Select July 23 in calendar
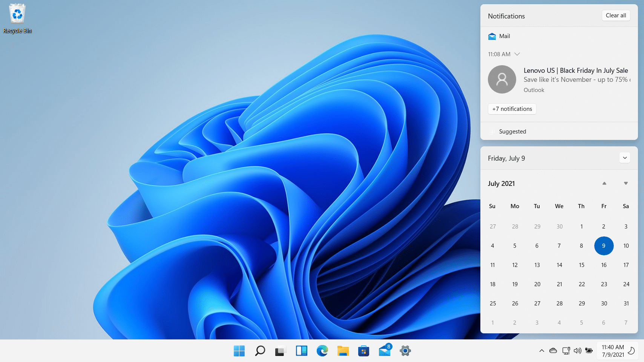This screenshot has width=644, height=362. point(604,284)
